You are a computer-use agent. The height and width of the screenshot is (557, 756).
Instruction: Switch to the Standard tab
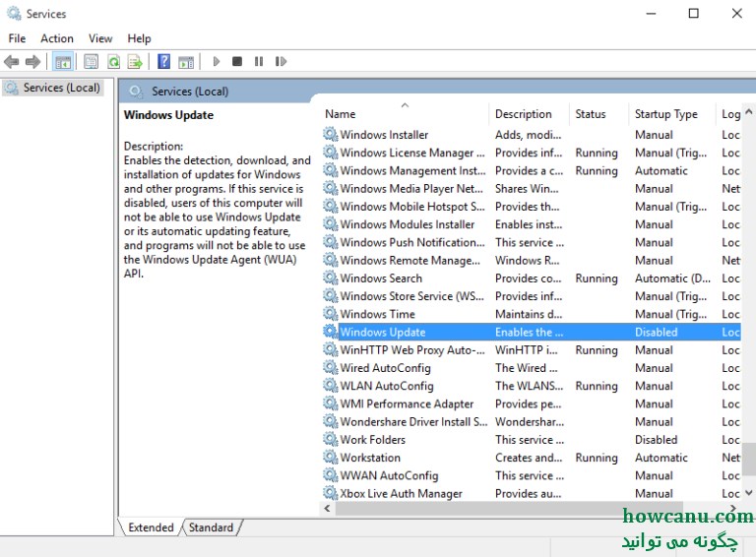211,527
